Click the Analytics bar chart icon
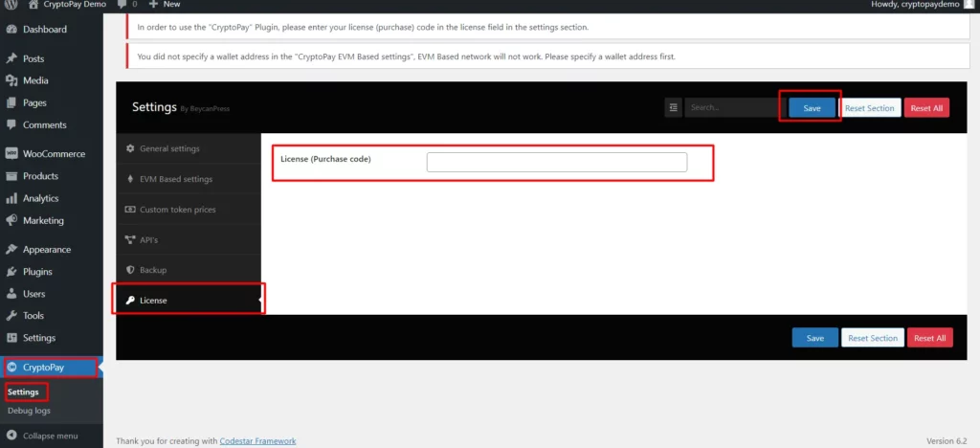The image size is (980, 448). tap(11, 199)
